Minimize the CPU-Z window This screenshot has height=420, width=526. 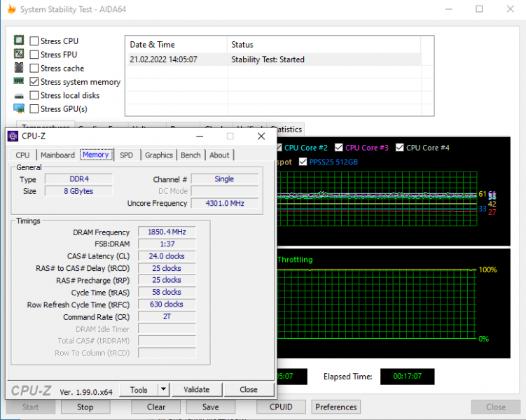200,136
